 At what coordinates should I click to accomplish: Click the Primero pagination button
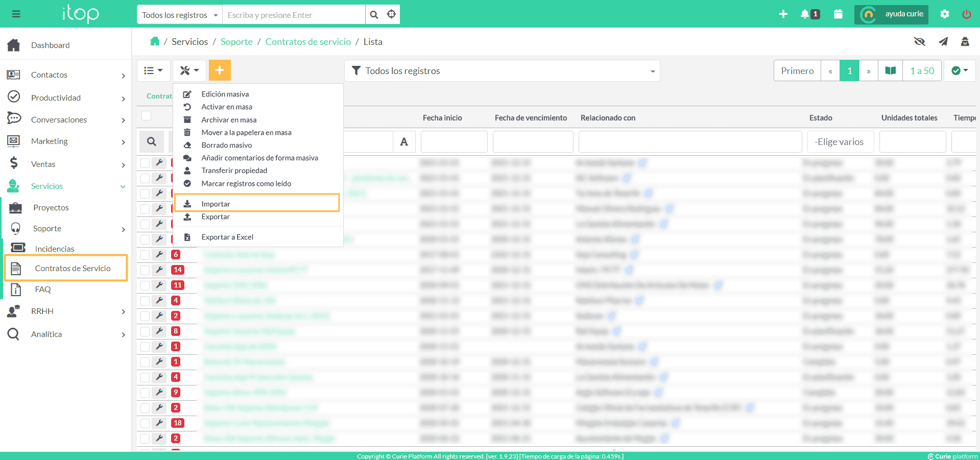tap(797, 71)
